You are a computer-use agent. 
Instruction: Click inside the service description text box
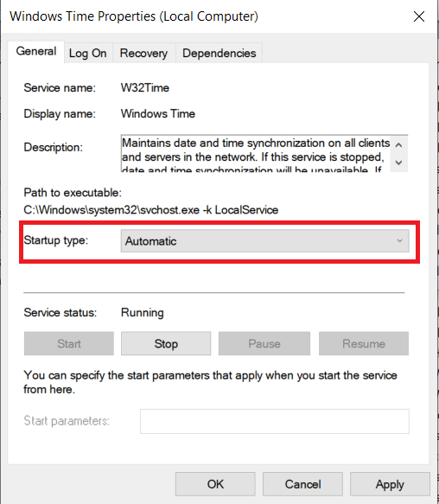[256, 154]
